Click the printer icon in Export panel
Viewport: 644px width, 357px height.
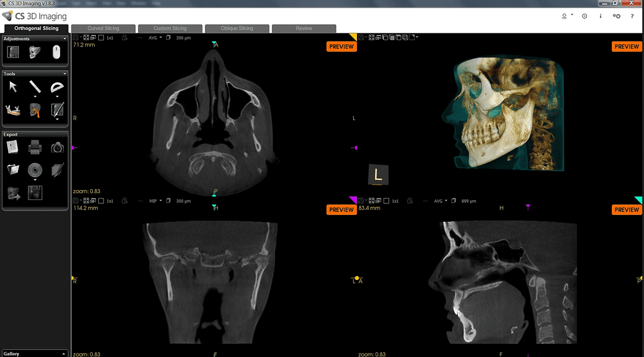point(34,147)
